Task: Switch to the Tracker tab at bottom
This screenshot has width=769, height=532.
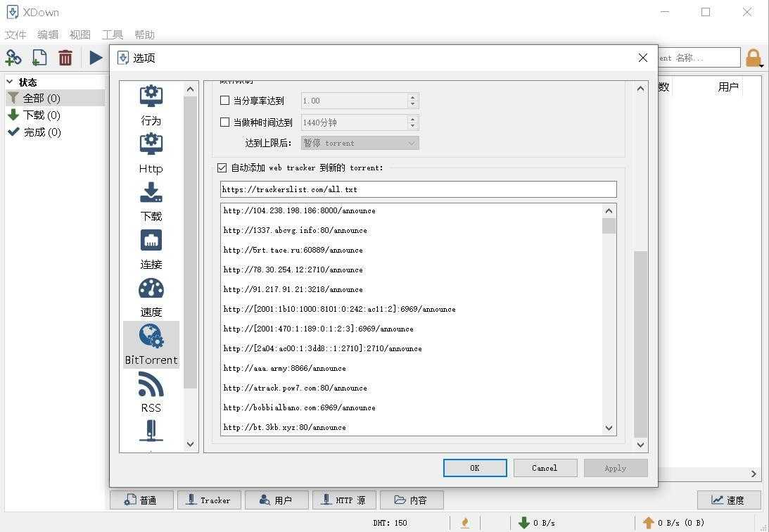Action: pos(209,500)
